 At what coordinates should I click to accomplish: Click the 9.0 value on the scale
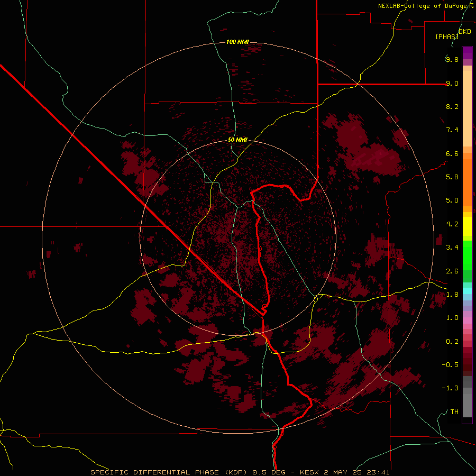point(452,83)
